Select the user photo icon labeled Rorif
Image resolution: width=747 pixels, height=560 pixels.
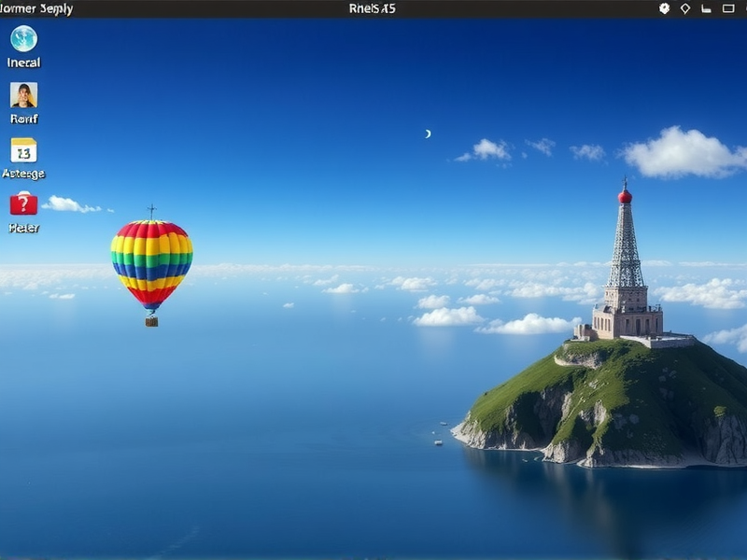[21, 96]
